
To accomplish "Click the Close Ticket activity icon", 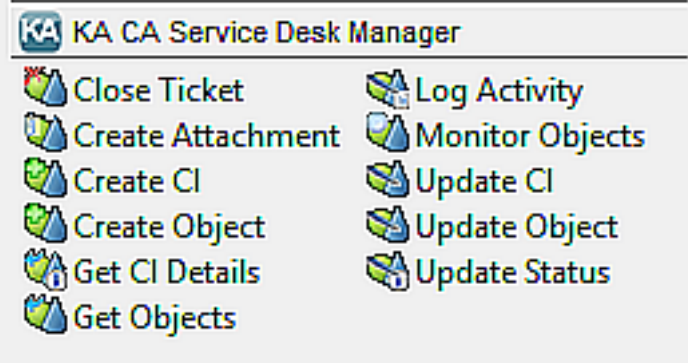I will (x=46, y=87).
